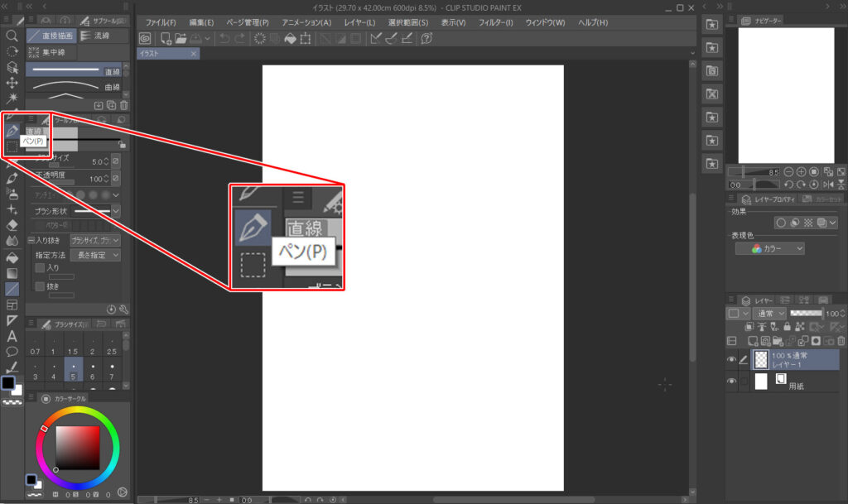Image resolution: width=848 pixels, height=504 pixels.
Task: Click the Open file folder icon
Action: [x=181, y=39]
